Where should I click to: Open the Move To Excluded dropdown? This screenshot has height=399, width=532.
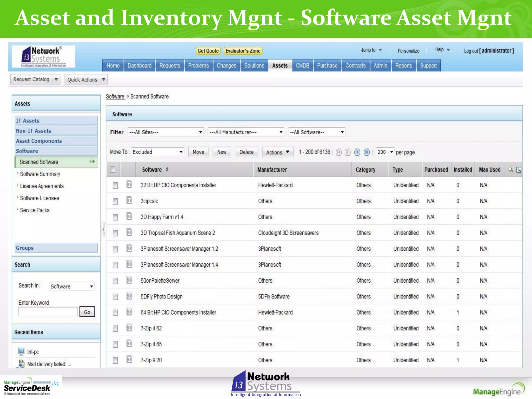pyautogui.click(x=157, y=152)
